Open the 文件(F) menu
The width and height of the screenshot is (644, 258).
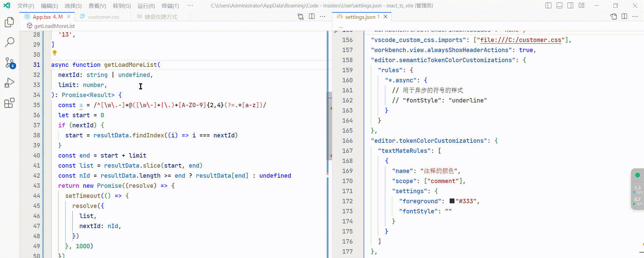(26, 6)
